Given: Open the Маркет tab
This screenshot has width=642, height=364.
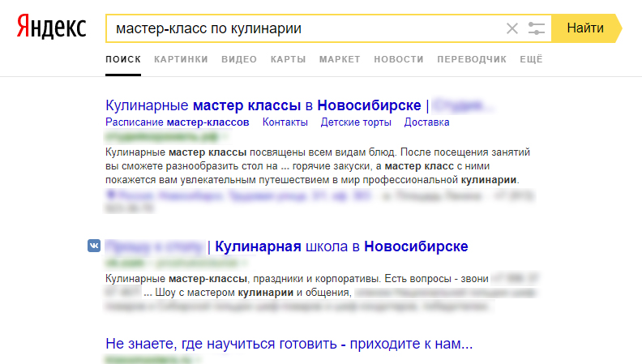Looking at the screenshot, I should pos(340,59).
